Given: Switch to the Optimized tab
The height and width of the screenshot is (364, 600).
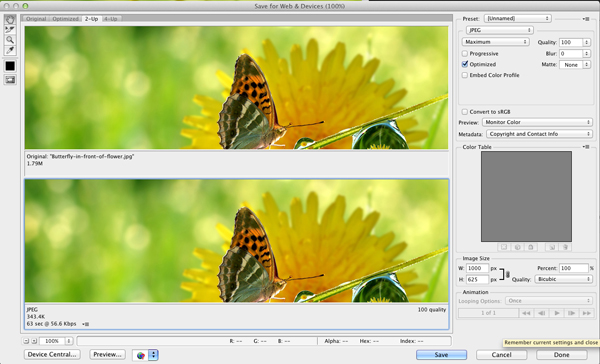Looking at the screenshot, I should (x=65, y=19).
